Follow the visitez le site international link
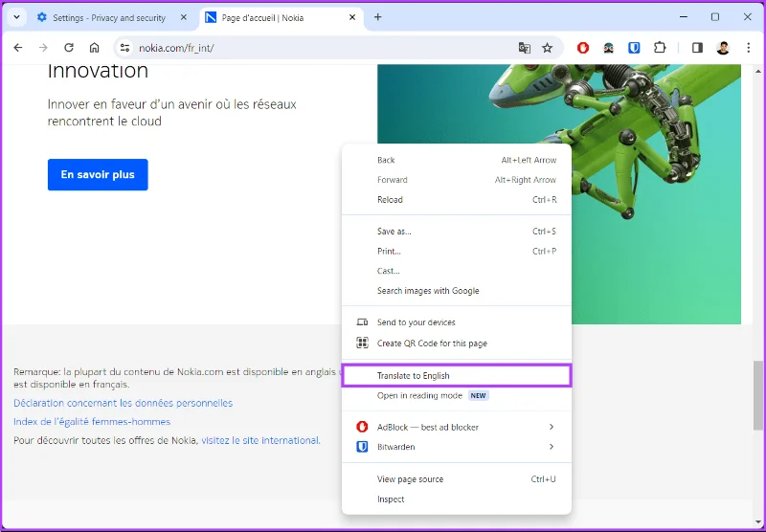The width and height of the screenshot is (766, 532). click(260, 440)
